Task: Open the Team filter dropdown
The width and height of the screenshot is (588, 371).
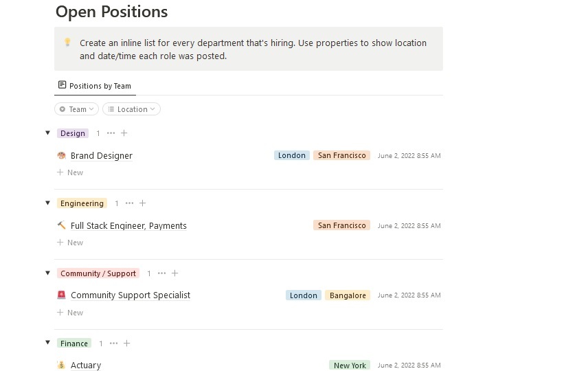Action: tap(77, 109)
